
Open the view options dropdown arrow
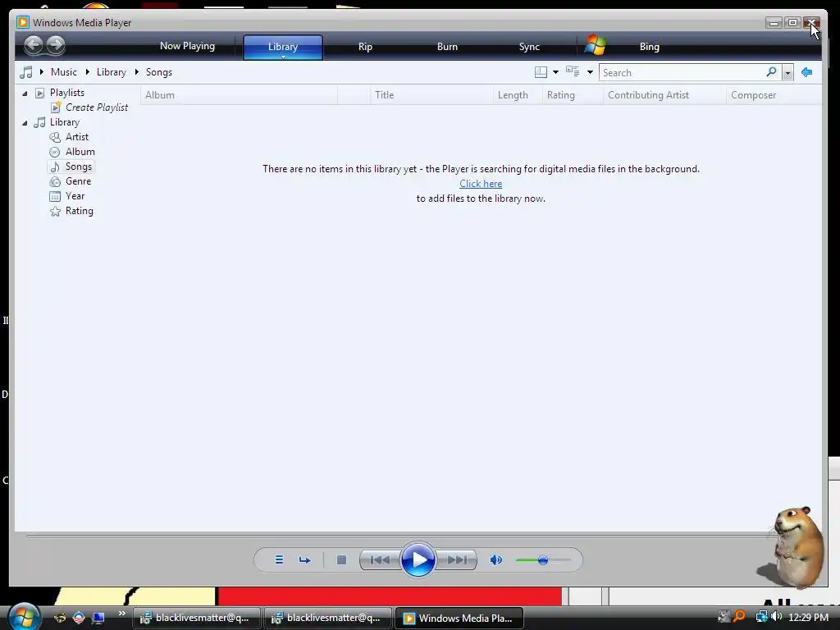[590, 72]
